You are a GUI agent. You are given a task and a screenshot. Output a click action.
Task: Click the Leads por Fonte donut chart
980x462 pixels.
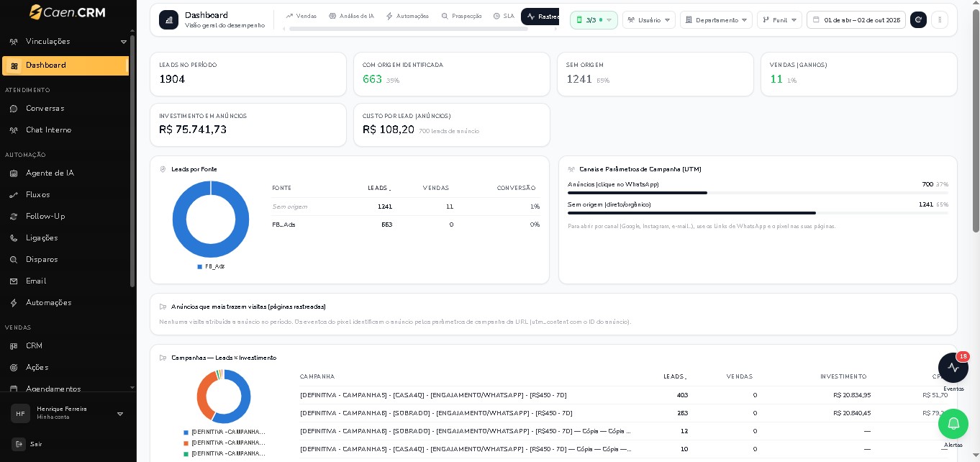pyautogui.click(x=211, y=219)
